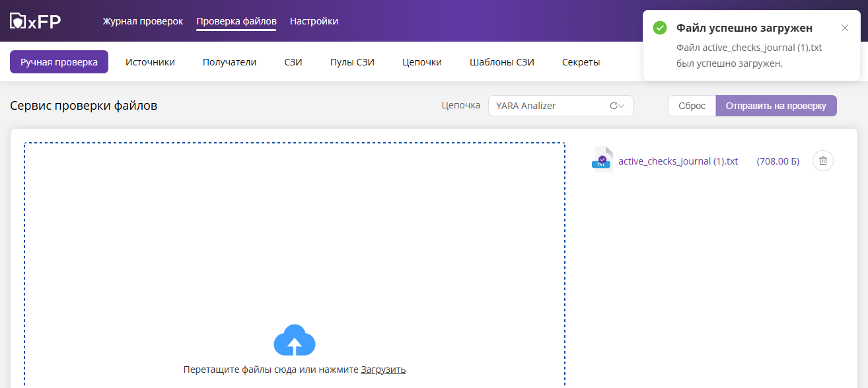The width and height of the screenshot is (868, 388).
Task: Delete uploaded file with trash icon
Action: click(823, 161)
